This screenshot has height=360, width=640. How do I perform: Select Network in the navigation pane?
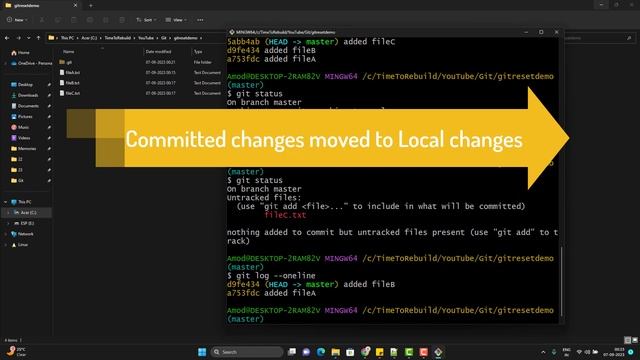22,234
